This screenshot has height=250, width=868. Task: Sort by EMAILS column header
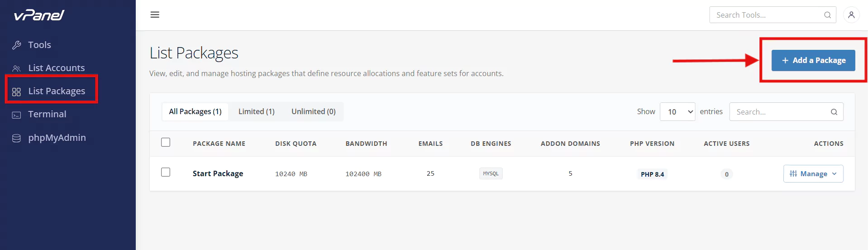pyautogui.click(x=430, y=144)
